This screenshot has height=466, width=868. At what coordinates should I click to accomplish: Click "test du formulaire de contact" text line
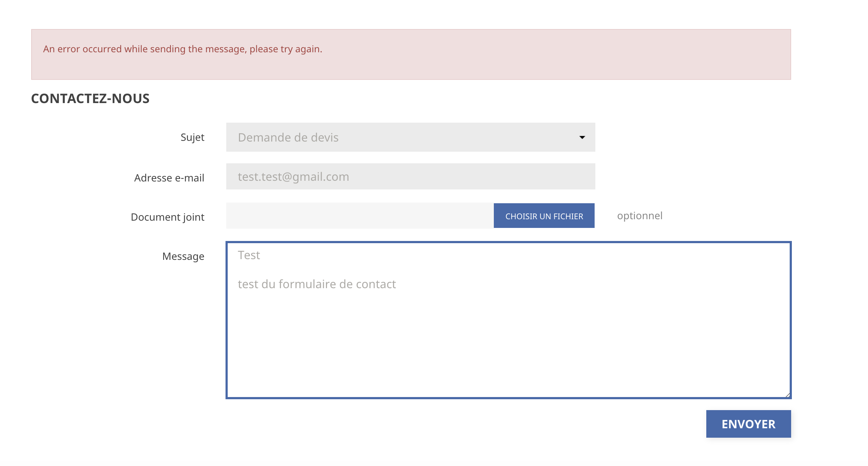317,284
